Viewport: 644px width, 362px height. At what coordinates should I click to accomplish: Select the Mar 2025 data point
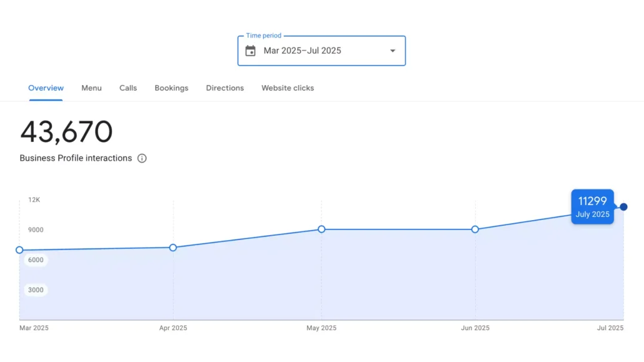pos(19,250)
